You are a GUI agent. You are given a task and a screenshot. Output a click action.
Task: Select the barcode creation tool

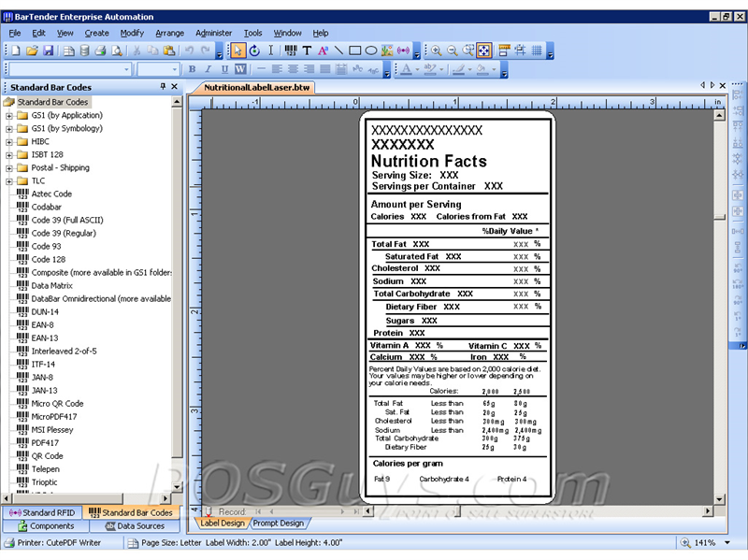coord(293,50)
